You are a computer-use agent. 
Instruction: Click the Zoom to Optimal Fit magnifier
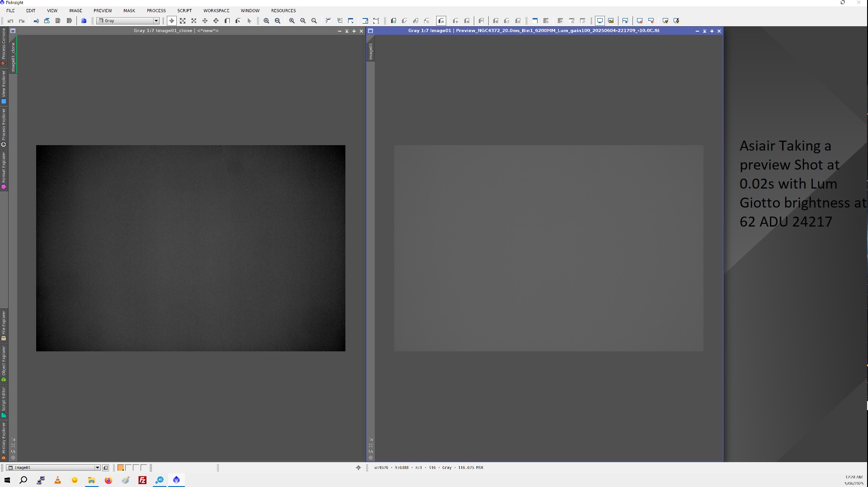click(303, 21)
